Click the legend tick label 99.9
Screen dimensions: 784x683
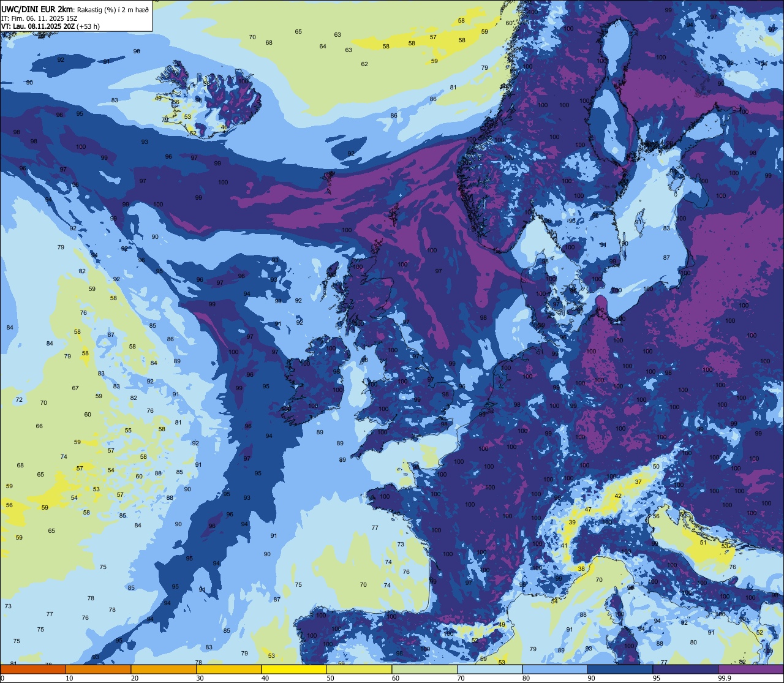click(x=725, y=678)
